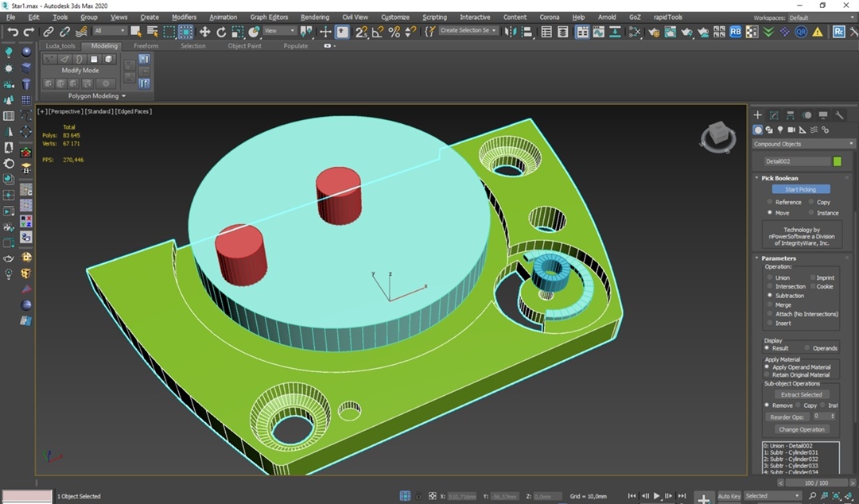Click the Auto Key button
Screen dimensions: 859x504
click(729, 496)
